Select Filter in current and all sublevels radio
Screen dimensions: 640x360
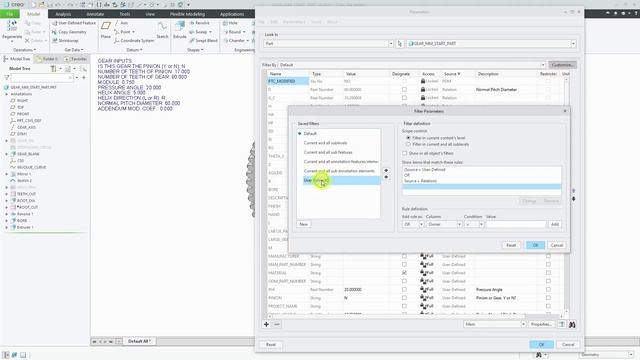[408, 144]
